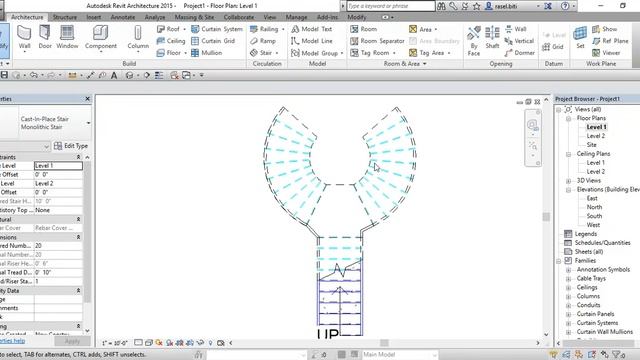Image resolution: width=640 pixels, height=360 pixels.
Task: Collapse the Ceiling Plans tree node
Action: point(568,154)
